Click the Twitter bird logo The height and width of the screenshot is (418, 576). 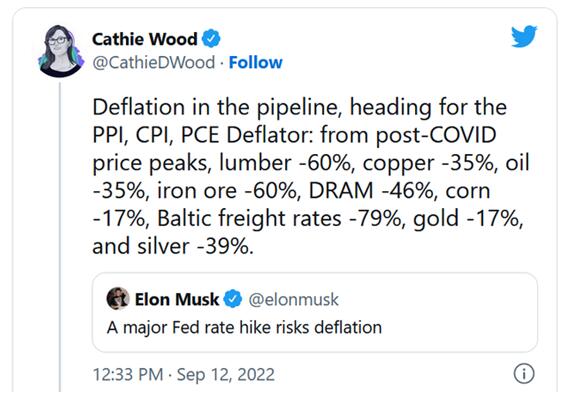point(524,36)
